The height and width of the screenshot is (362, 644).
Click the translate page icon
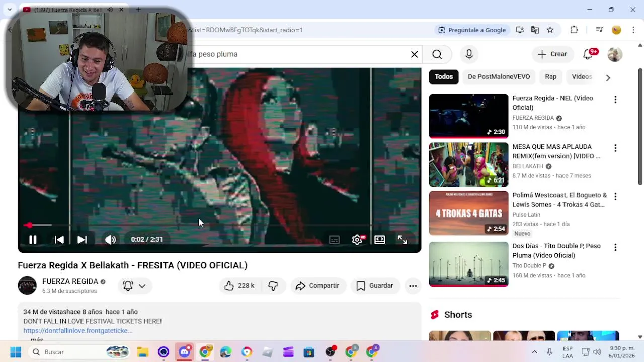click(535, 30)
